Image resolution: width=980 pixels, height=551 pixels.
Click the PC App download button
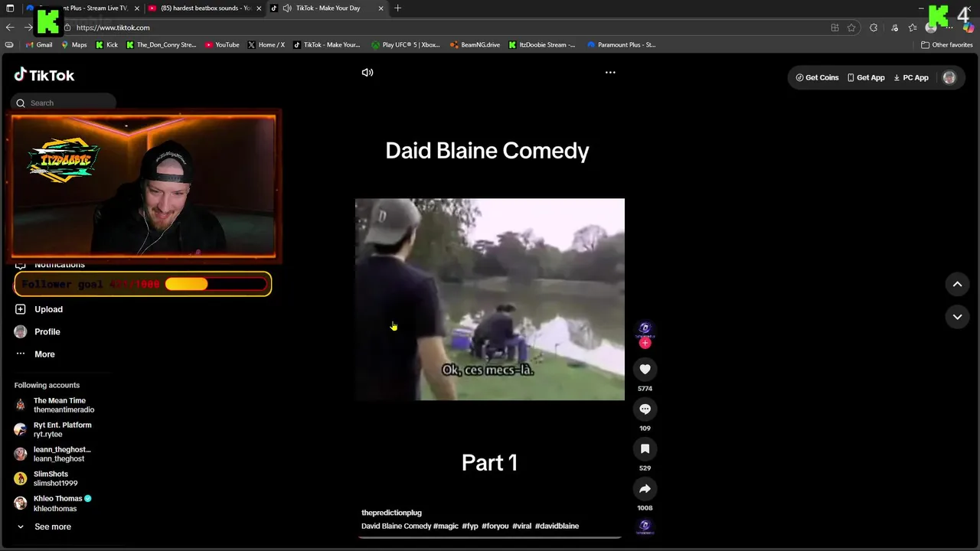[x=911, y=77]
